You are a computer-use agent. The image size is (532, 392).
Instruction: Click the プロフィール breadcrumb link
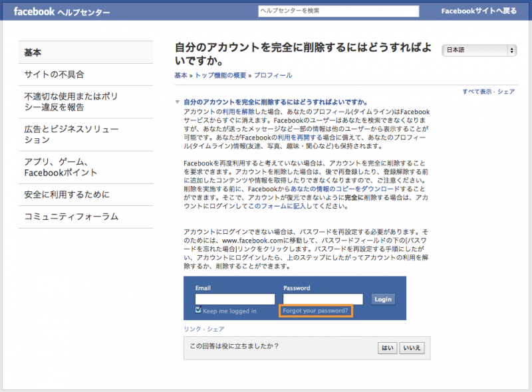click(273, 75)
